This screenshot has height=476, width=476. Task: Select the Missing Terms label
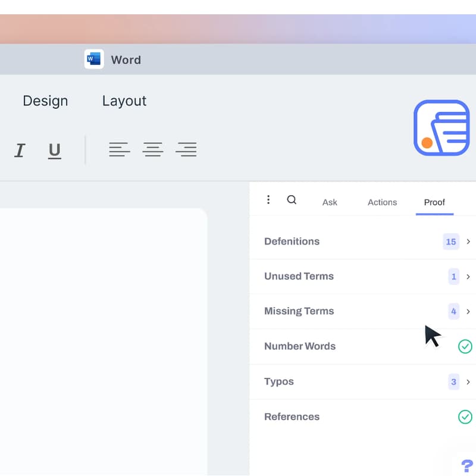click(299, 311)
